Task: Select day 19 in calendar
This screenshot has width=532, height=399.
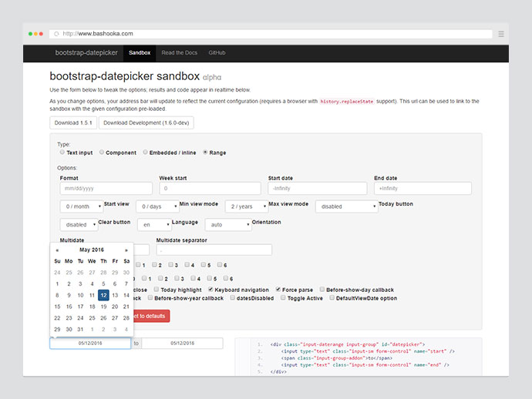Action: click(x=103, y=307)
